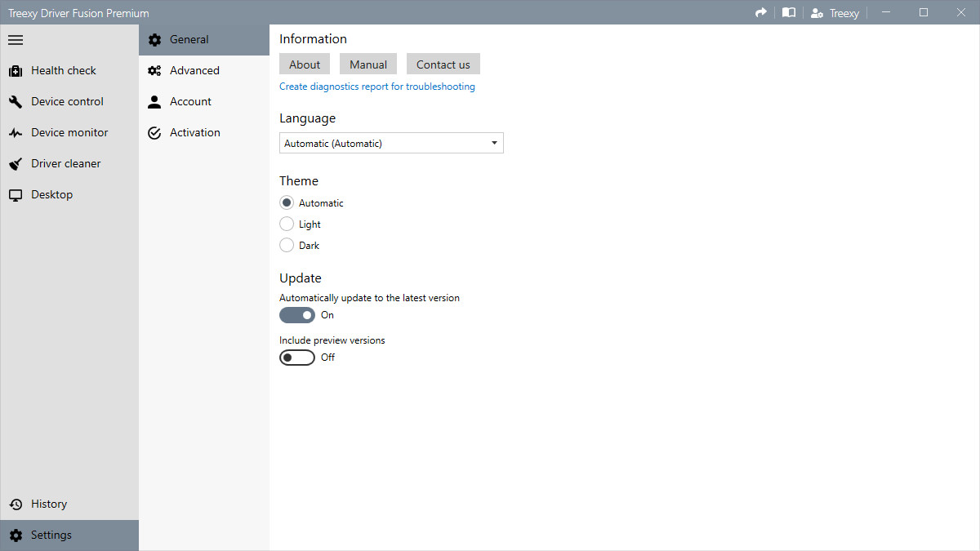The image size is (980, 551).
Task: Open the user manual book icon
Action: 788,12
